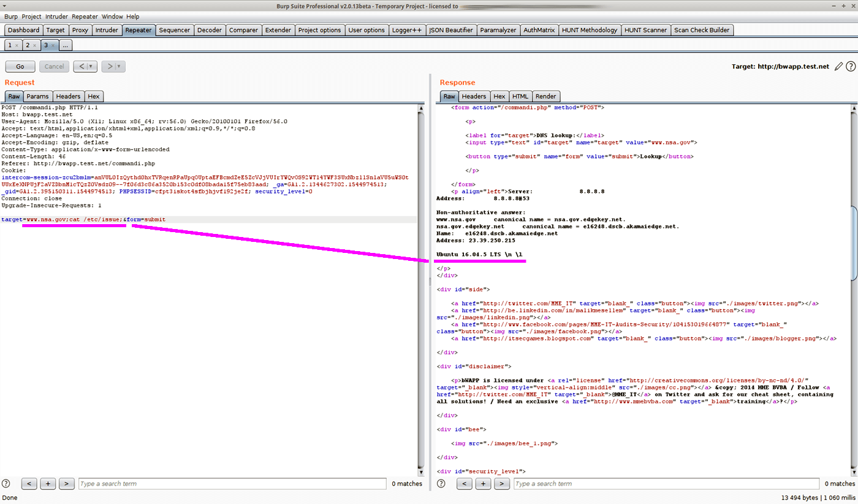Select response Raw view tab
This screenshot has width=858, height=504.
click(449, 96)
